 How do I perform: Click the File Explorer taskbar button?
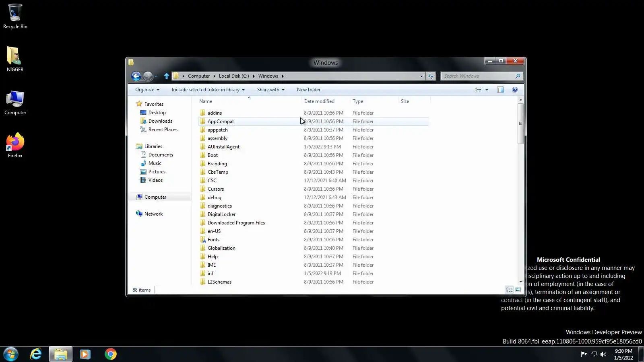61,354
